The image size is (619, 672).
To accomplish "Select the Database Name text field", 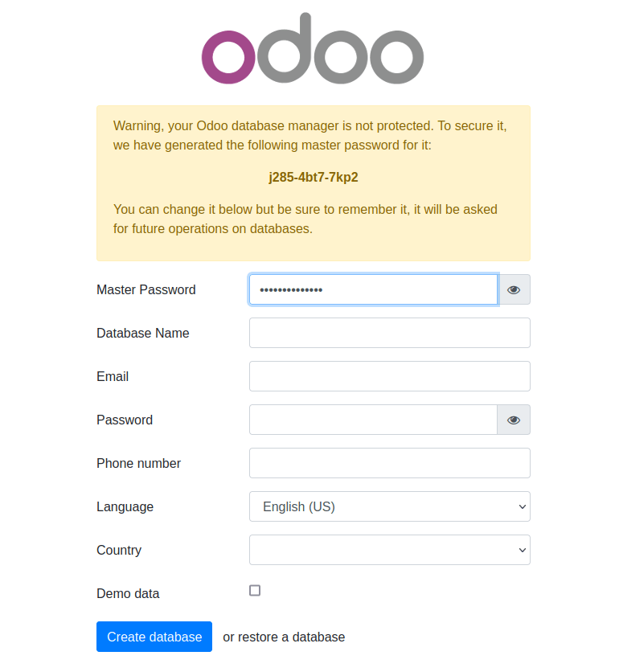I will coord(389,333).
